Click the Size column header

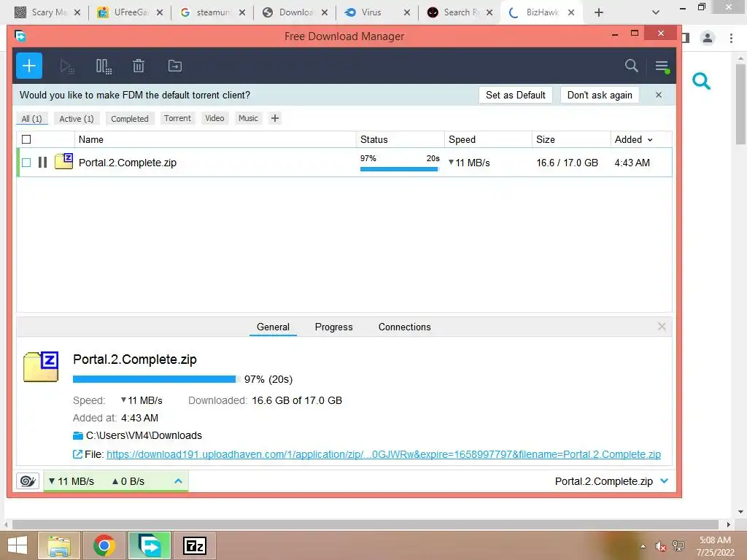coord(571,139)
